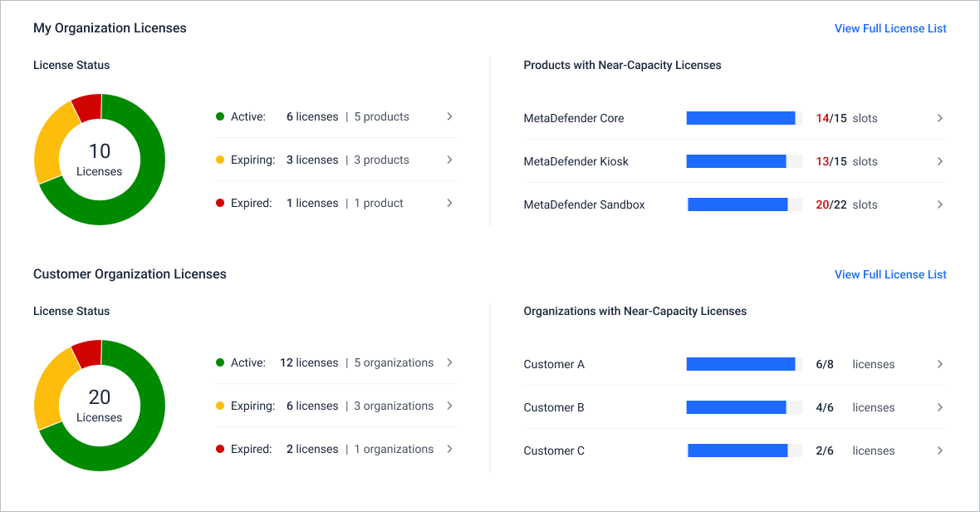Image resolution: width=980 pixels, height=512 pixels.
Task: Open Expired 1 licenses row chevron
Action: (x=449, y=203)
